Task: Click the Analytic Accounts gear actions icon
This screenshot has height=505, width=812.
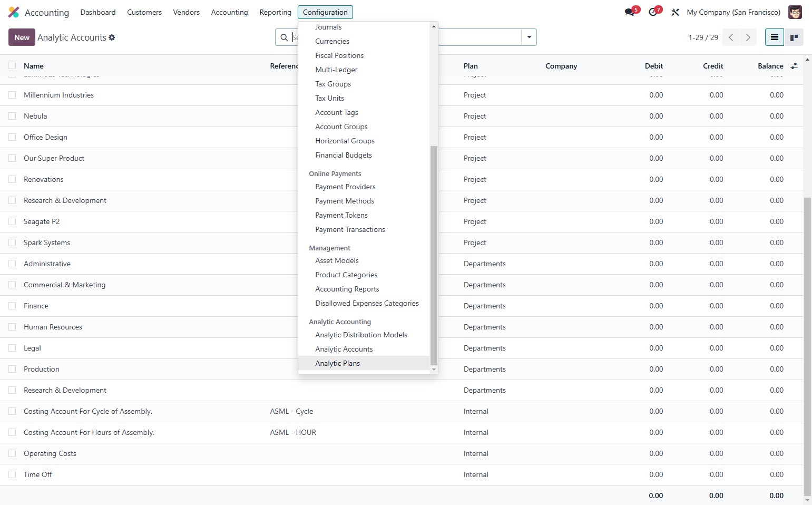Action: pos(112,37)
